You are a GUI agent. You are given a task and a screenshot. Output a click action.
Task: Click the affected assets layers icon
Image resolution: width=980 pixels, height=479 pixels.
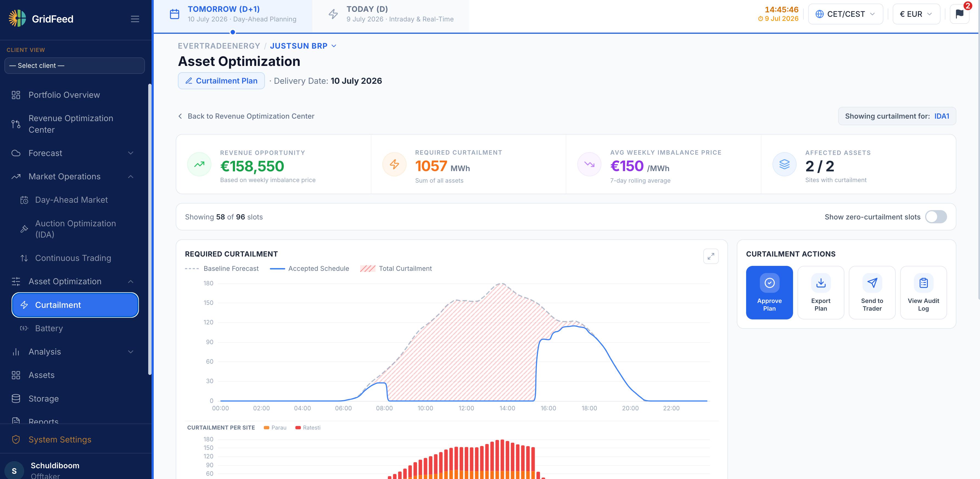pos(784,165)
